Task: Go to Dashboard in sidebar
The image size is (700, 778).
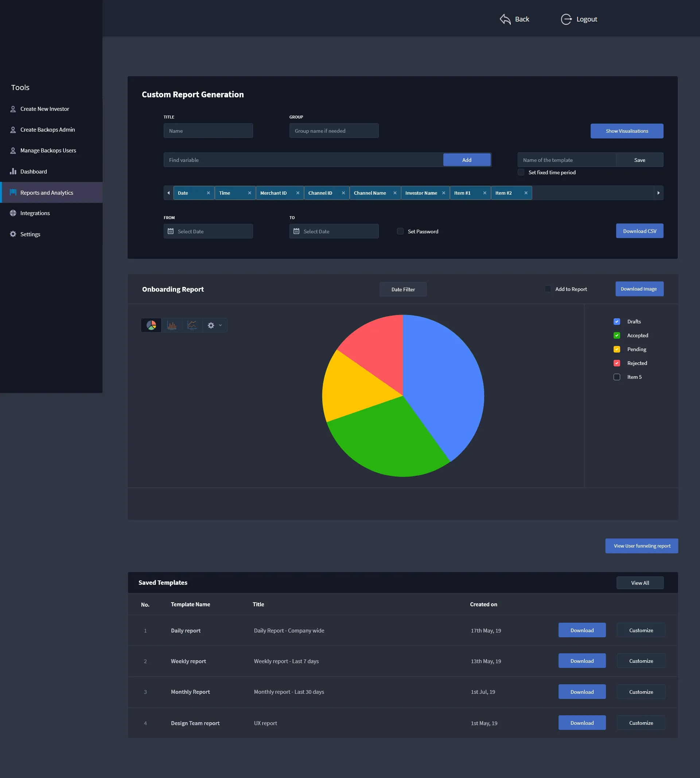Action: tap(34, 171)
